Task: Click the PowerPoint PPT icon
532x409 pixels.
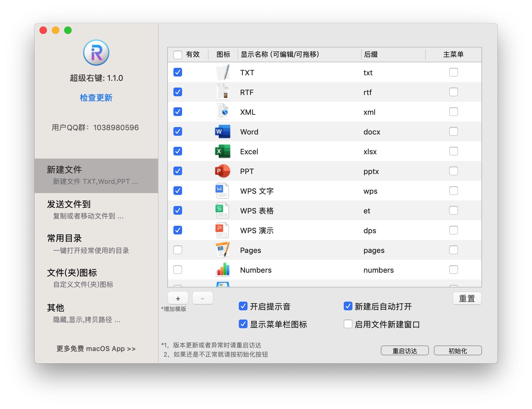Action: click(222, 171)
